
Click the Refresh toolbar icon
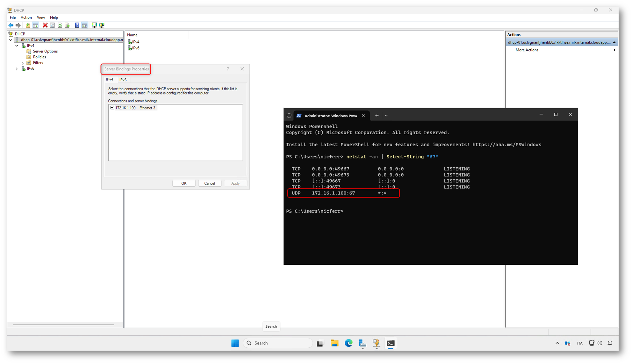point(60,25)
